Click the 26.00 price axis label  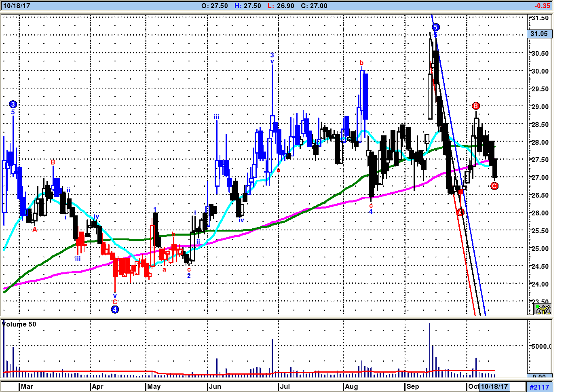pos(540,213)
